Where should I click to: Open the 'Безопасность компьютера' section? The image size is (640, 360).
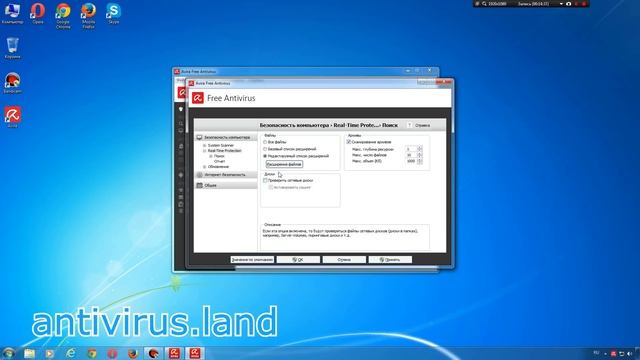pos(226,138)
